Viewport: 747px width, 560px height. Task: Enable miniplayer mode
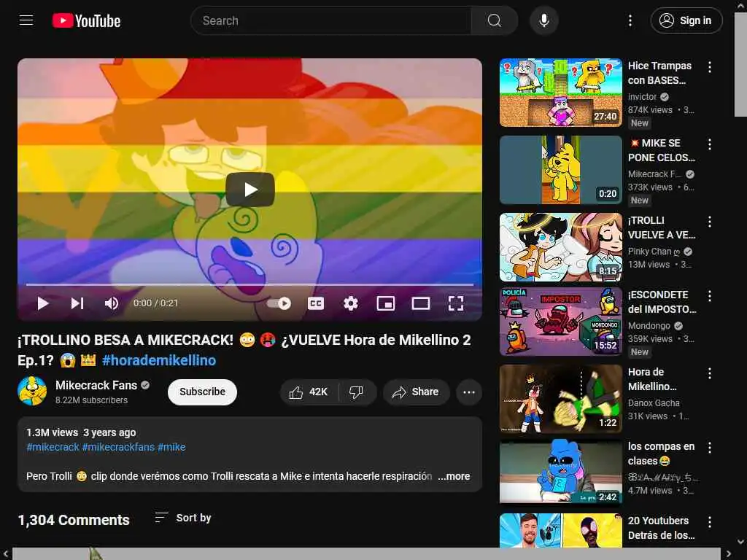385,303
